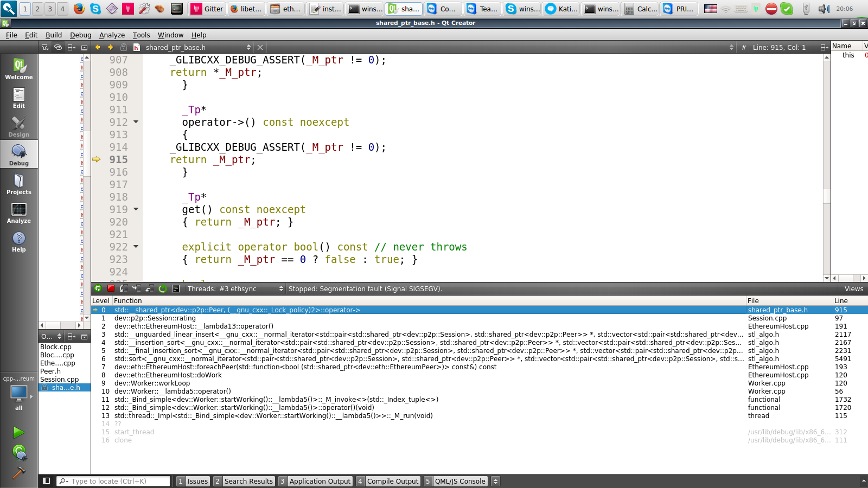The width and height of the screenshot is (868, 488).
Task: Run the project with green play arrow
Action: point(19,432)
